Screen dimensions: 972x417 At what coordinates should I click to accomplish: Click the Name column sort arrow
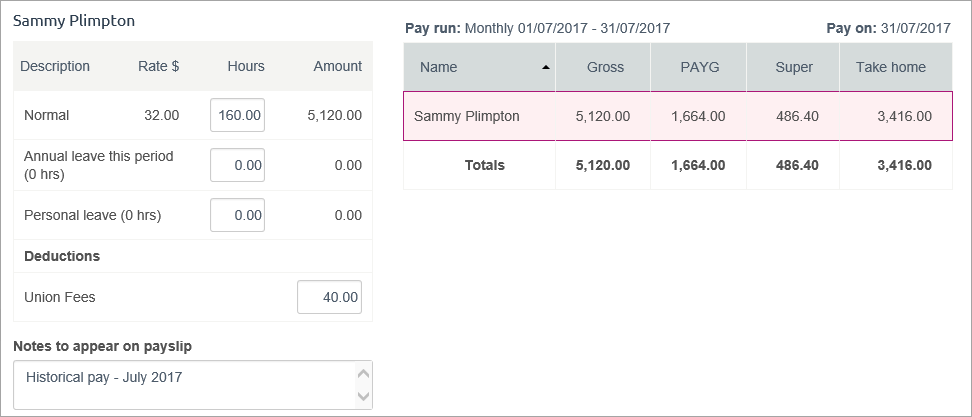pos(545,68)
